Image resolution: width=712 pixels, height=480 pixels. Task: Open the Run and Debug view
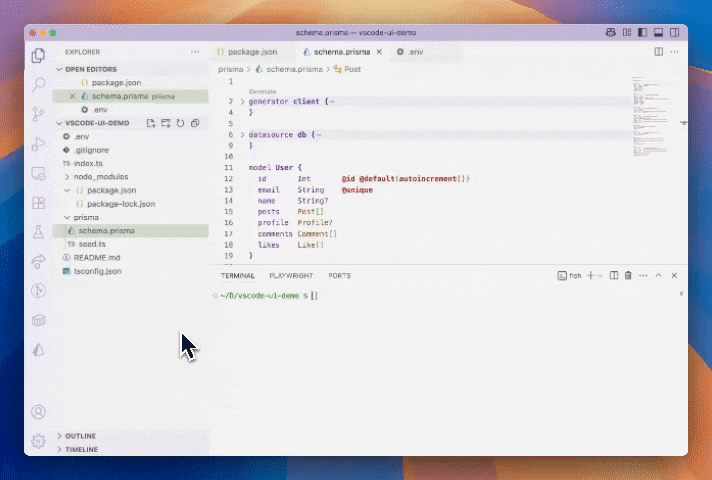pyautogui.click(x=39, y=143)
